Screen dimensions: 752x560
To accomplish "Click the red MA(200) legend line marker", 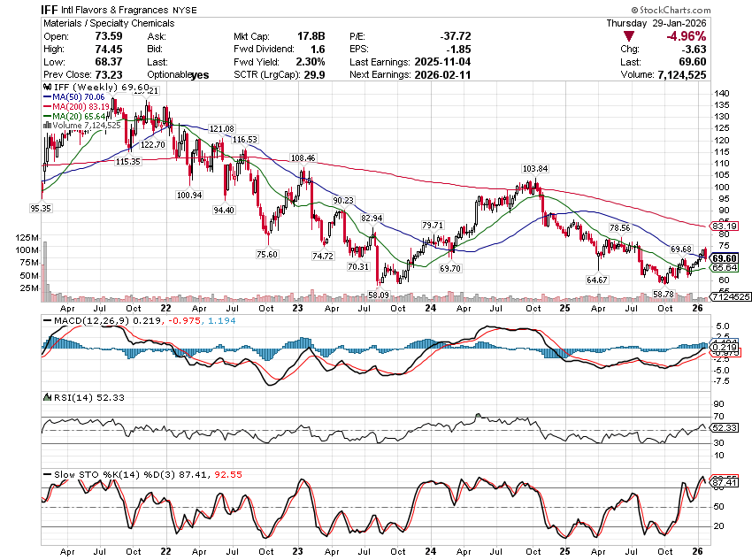I will click(47, 107).
